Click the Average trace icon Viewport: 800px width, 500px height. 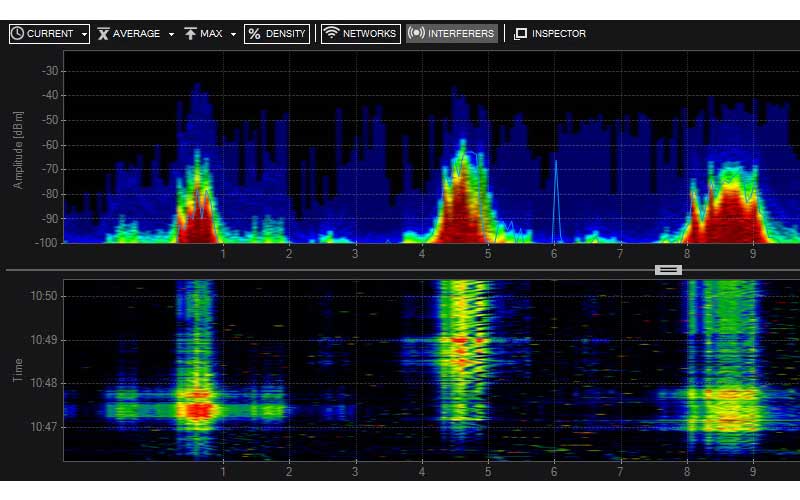103,34
